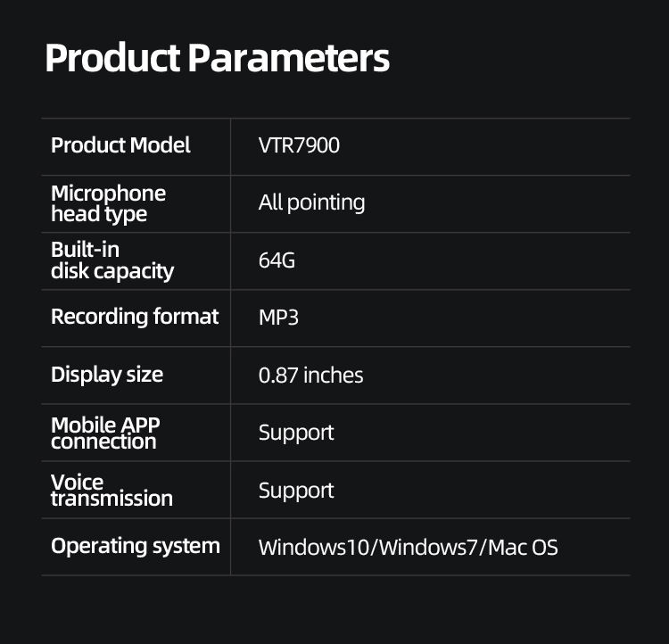Click the Voice transmission label
This screenshot has width=669, height=644.
pos(111,490)
